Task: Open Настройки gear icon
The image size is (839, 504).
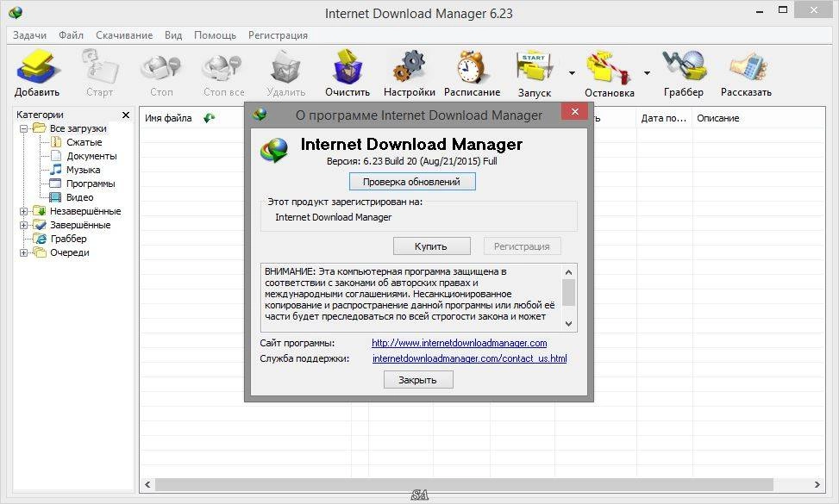Action: pyautogui.click(x=410, y=67)
